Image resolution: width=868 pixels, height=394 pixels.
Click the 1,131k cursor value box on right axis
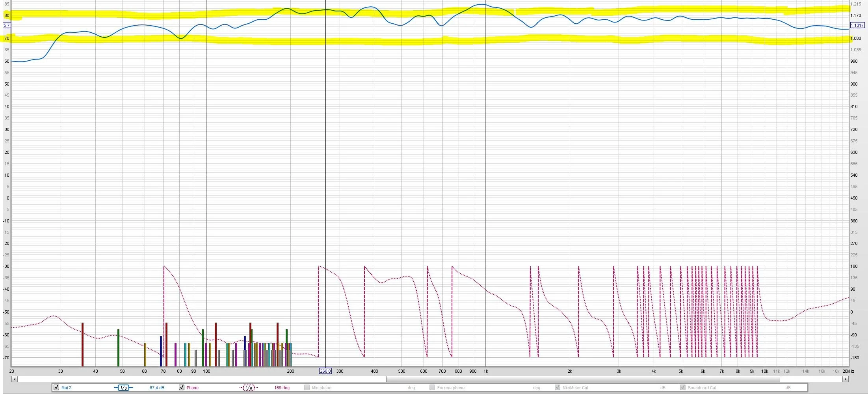tap(857, 25)
